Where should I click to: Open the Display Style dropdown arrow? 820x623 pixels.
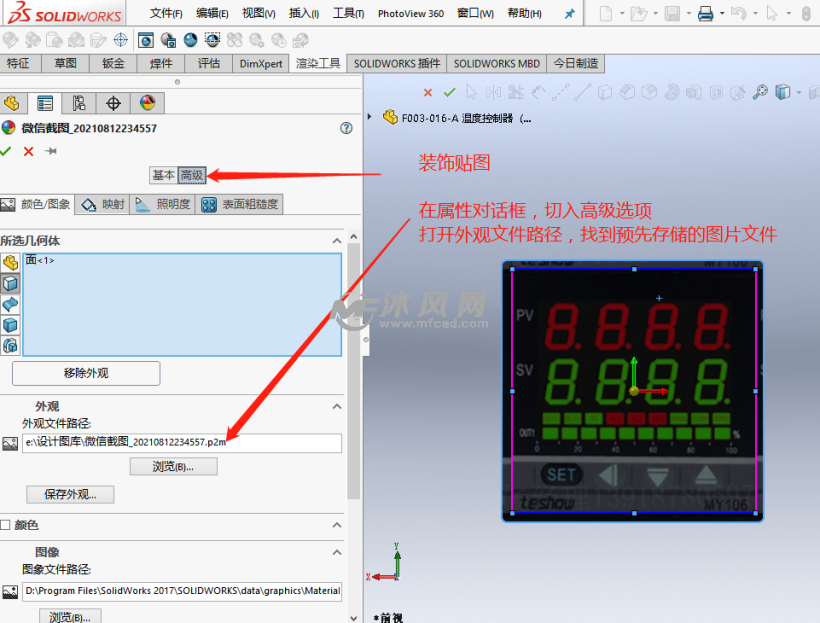tap(799, 93)
